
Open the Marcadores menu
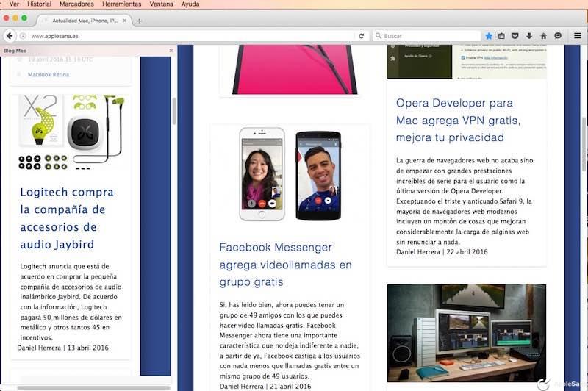pyautogui.click(x=77, y=4)
